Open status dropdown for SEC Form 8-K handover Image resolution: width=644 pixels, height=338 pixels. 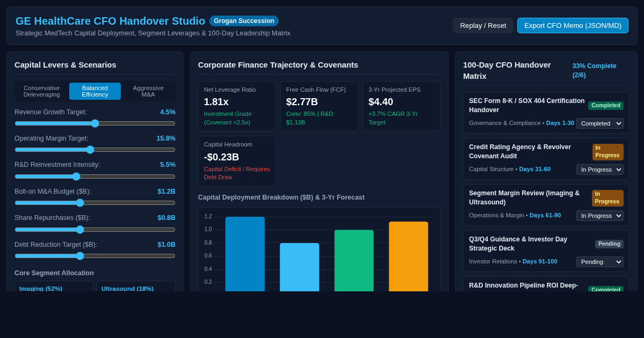(600, 123)
